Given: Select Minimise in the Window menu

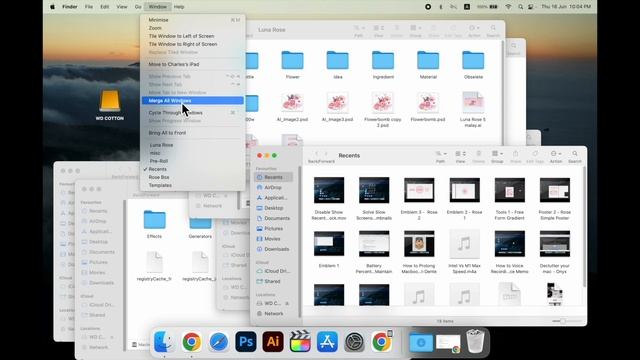Looking at the screenshot, I should click(x=193, y=20).
